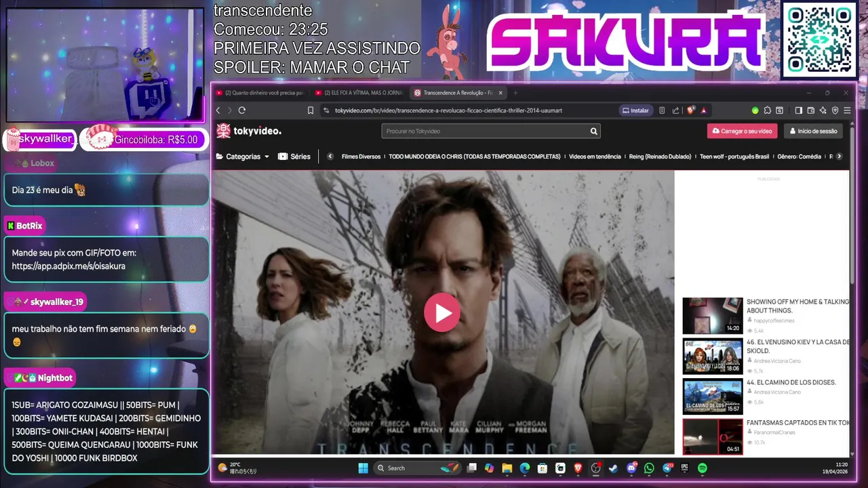
Task: Toggle the browser sidebar panel icon
Action: pos(798,110)
